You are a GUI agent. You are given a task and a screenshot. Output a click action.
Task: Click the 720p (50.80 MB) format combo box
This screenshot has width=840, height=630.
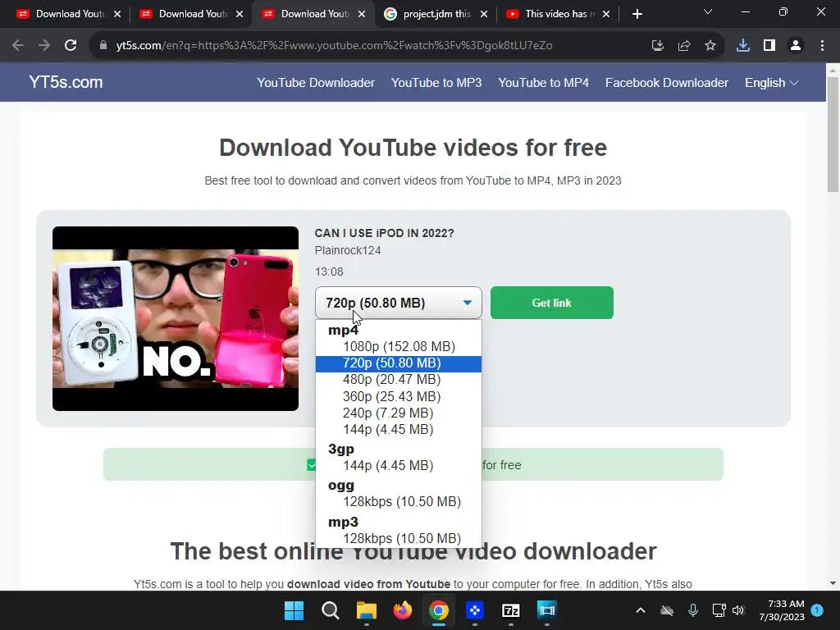tap(398, 303)
